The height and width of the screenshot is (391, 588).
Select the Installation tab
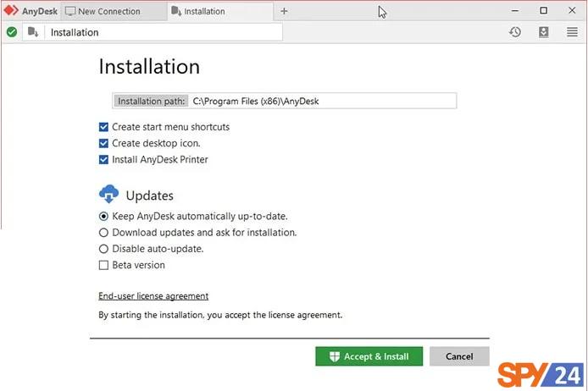(x=220, y=11)
